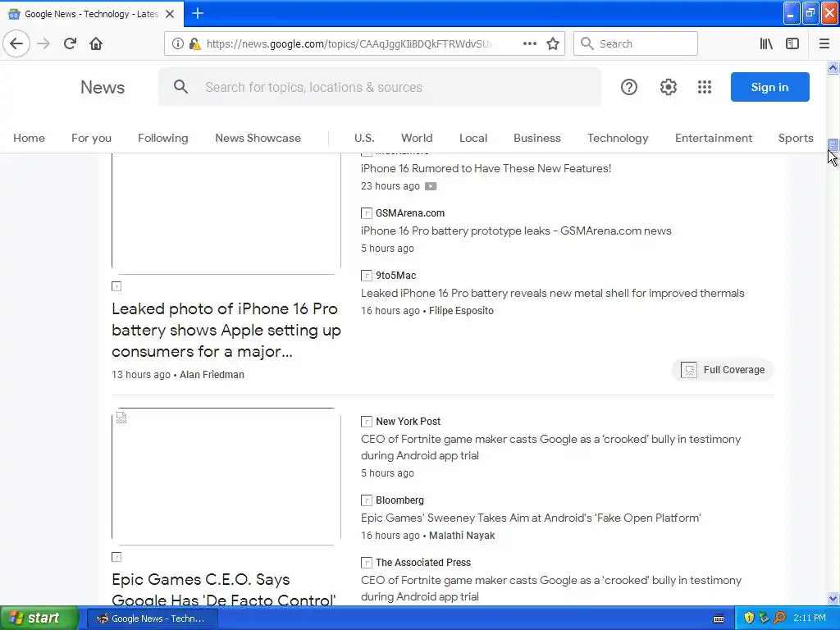This screenshot has height=630, width=840.
Task: Click the New York Post source favicon
Action: point(367,422)
